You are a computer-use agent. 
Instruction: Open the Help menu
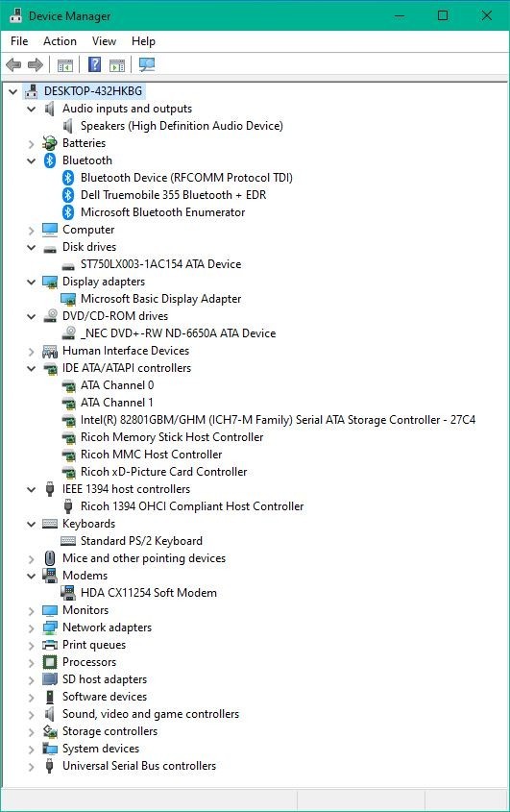(x=143, y=41)
